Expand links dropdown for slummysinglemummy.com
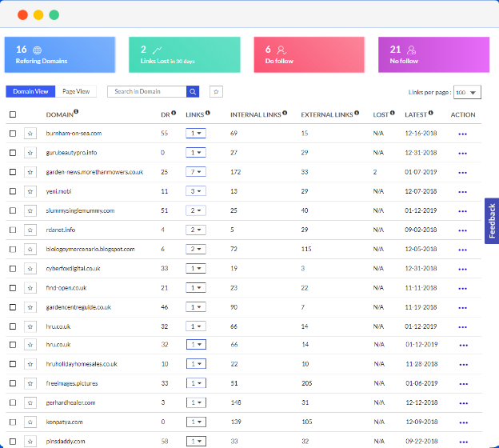The width and height of the screenshot is (499, 448). coord(196,210)
